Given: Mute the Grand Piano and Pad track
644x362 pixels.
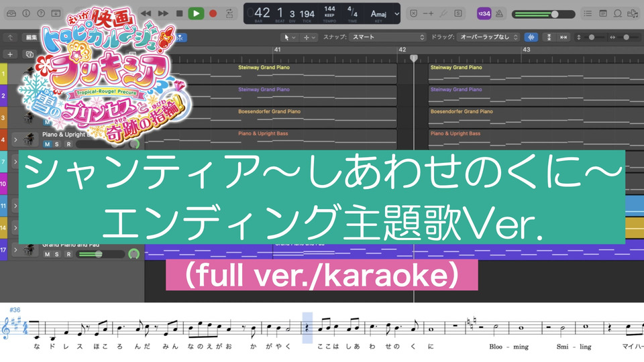Looking at the screenshot, I should 47,254.
